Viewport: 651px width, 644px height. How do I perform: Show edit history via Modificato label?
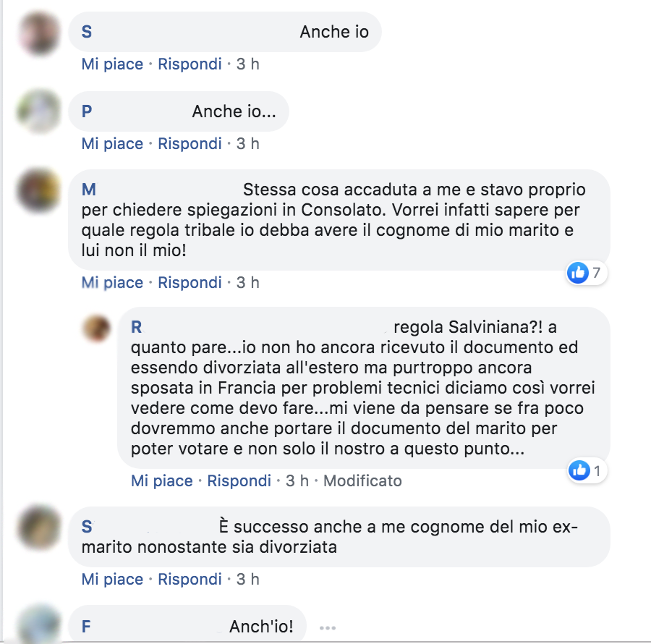[362, 480]
